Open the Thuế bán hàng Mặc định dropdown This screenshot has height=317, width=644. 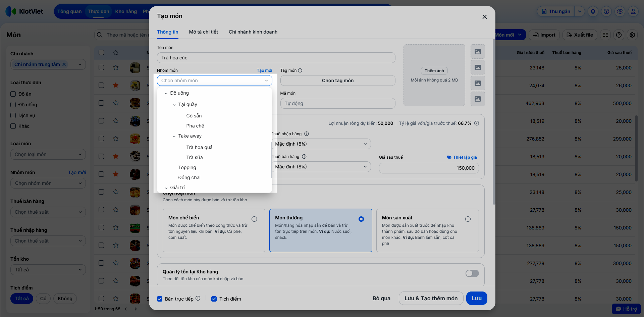point(321,167)
